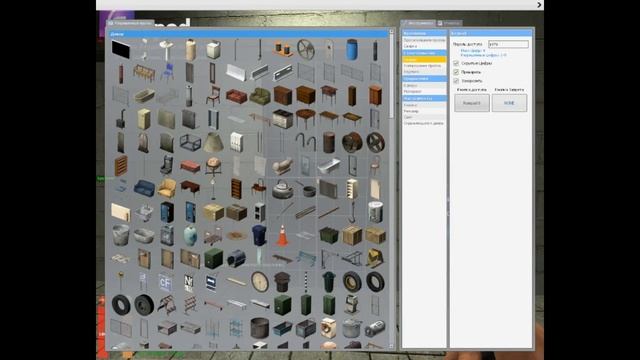Select the blue sofa prop
The width and height of the screenshot is (640, 360).
[x=144, y=189]
